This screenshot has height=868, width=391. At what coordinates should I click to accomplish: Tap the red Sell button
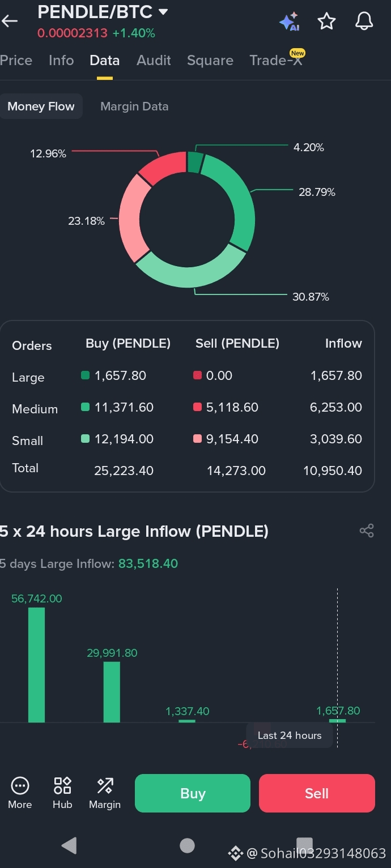[x=317, y=793]
